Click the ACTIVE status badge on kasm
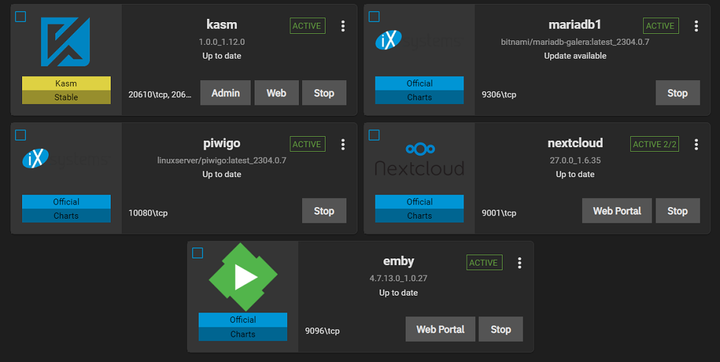 pos(307,26)
